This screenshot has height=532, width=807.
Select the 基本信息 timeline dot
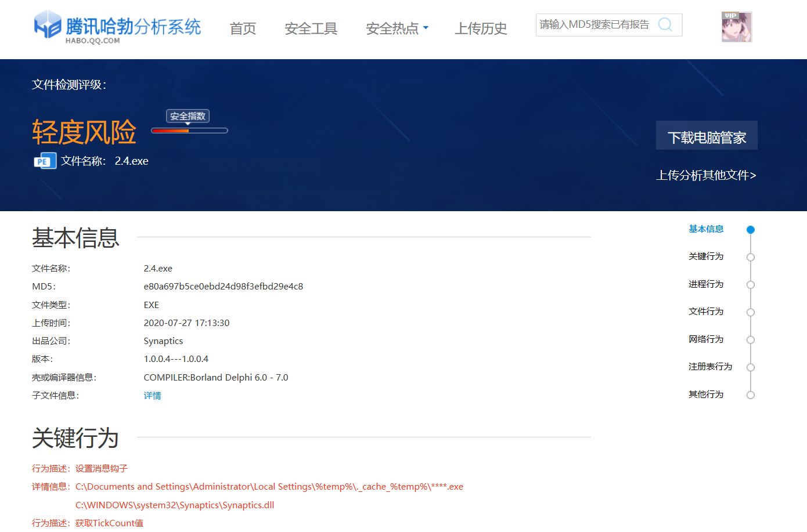pos(751,230)
